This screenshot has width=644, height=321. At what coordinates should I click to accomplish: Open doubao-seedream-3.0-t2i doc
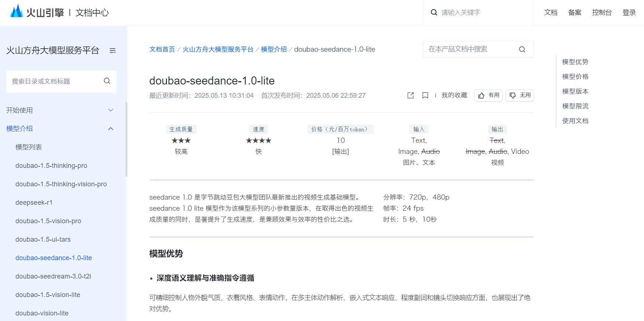tap(53, 276)
